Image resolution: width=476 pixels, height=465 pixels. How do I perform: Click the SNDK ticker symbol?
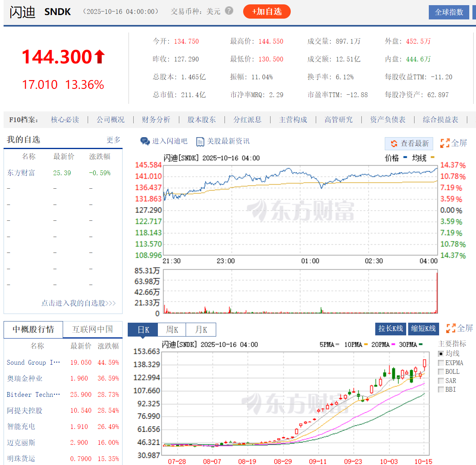coord(58,12)
